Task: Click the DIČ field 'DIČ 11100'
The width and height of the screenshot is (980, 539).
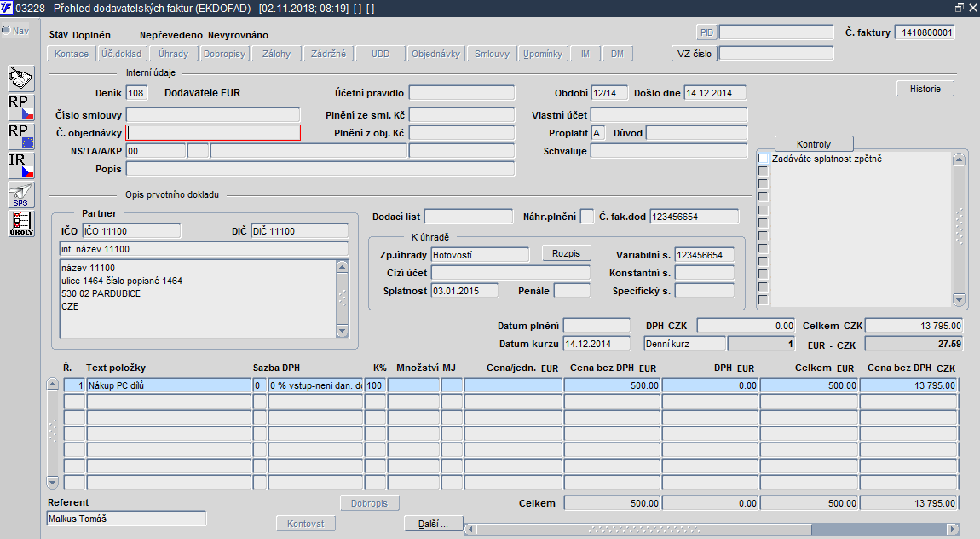Action: tap(299, 231)
